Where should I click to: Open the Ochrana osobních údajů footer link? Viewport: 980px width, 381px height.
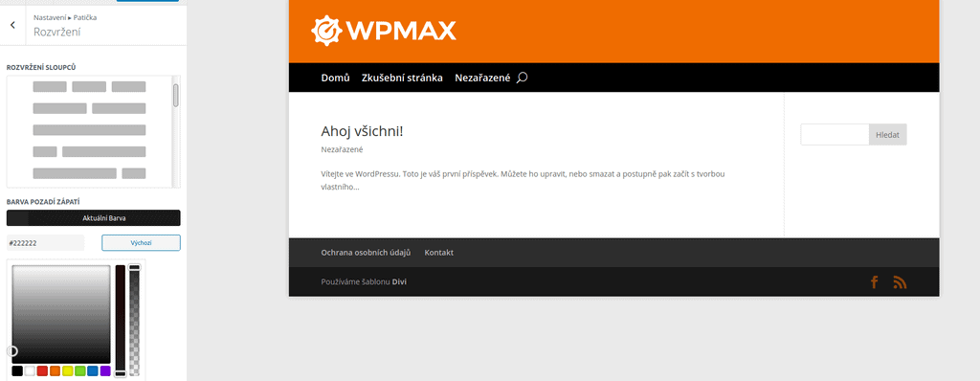(366, 253)
